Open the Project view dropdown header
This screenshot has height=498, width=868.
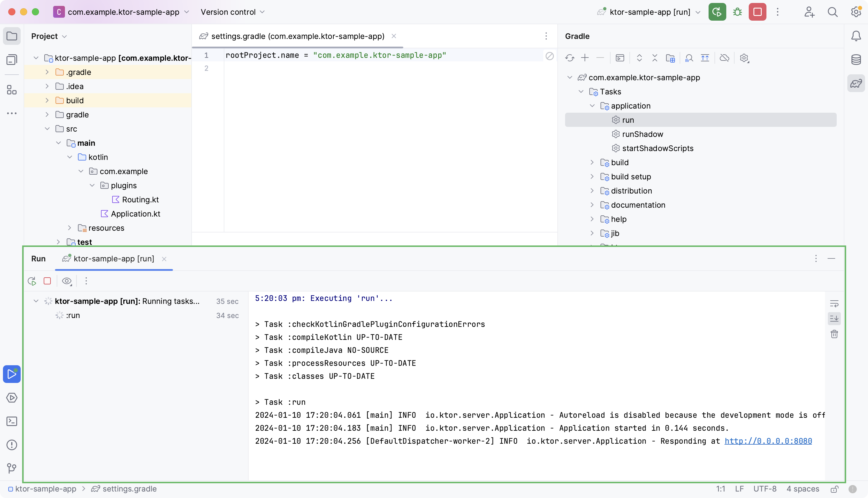pyautogui.click(x=49, y=36)
